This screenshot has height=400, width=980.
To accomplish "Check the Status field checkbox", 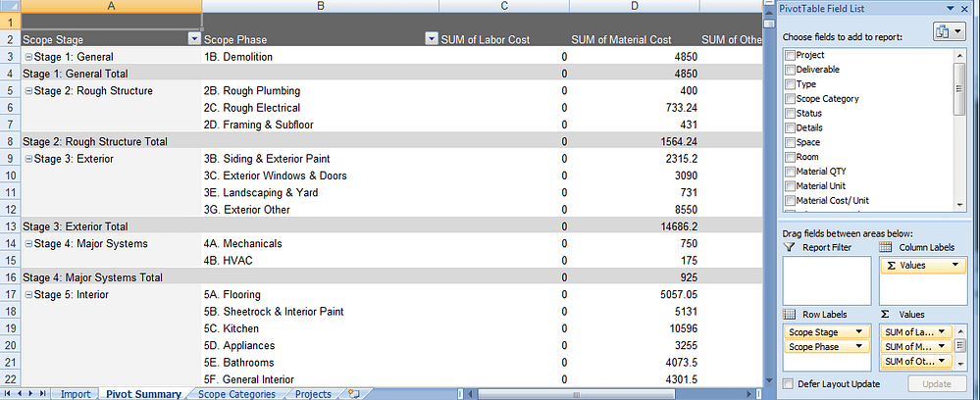I will [790, 113].
